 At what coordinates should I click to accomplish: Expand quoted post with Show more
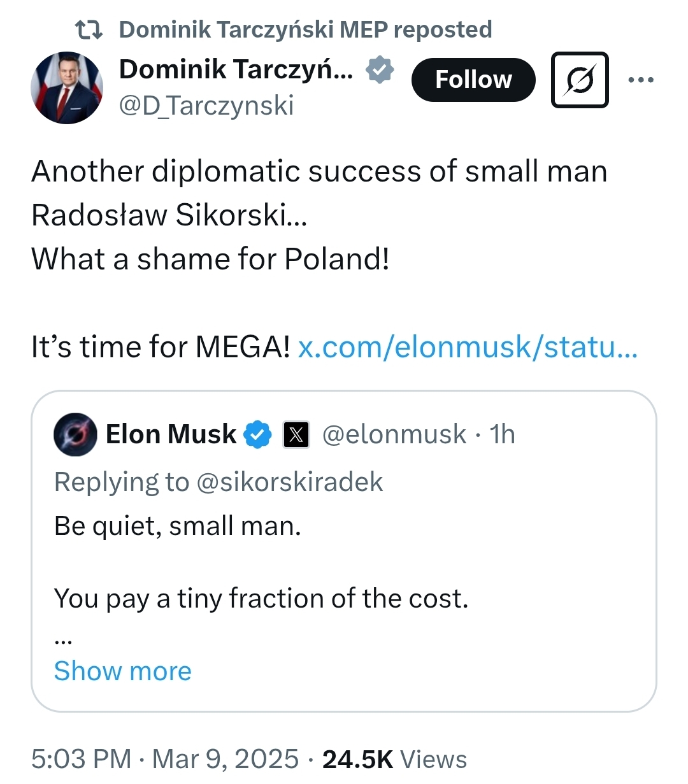123,671
